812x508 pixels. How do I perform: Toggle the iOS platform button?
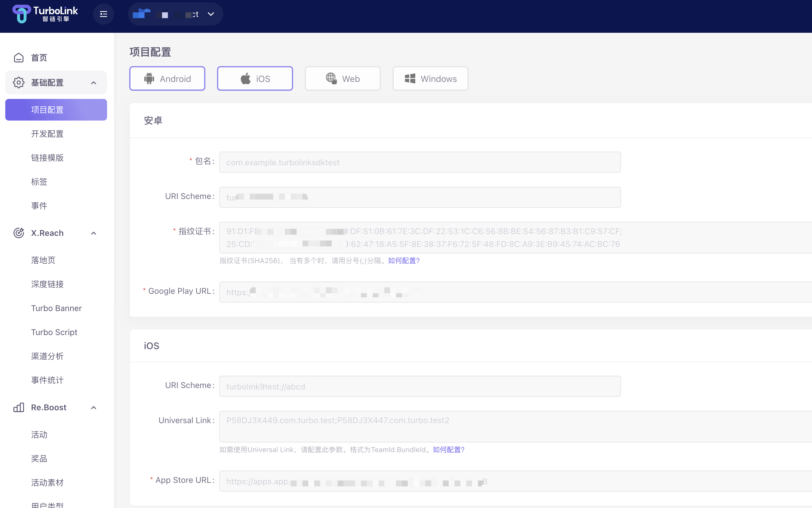point(255,79)
